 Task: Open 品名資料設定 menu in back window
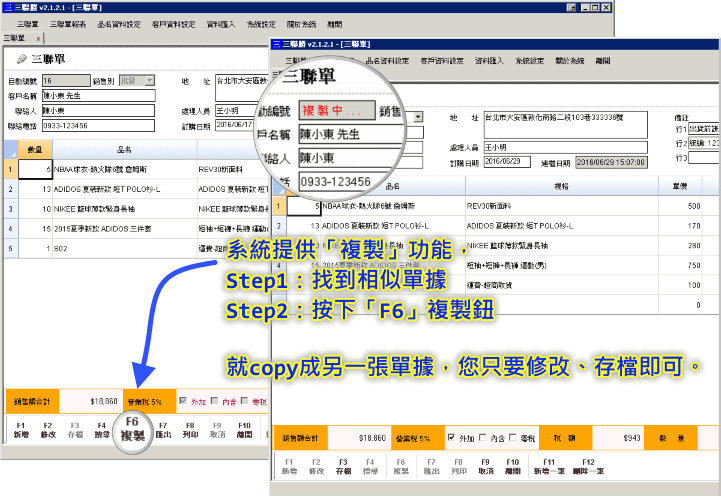point(119,24)
